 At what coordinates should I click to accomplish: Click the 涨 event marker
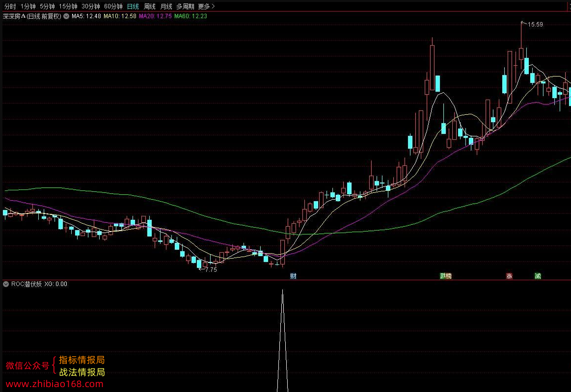tap(510, 276)
